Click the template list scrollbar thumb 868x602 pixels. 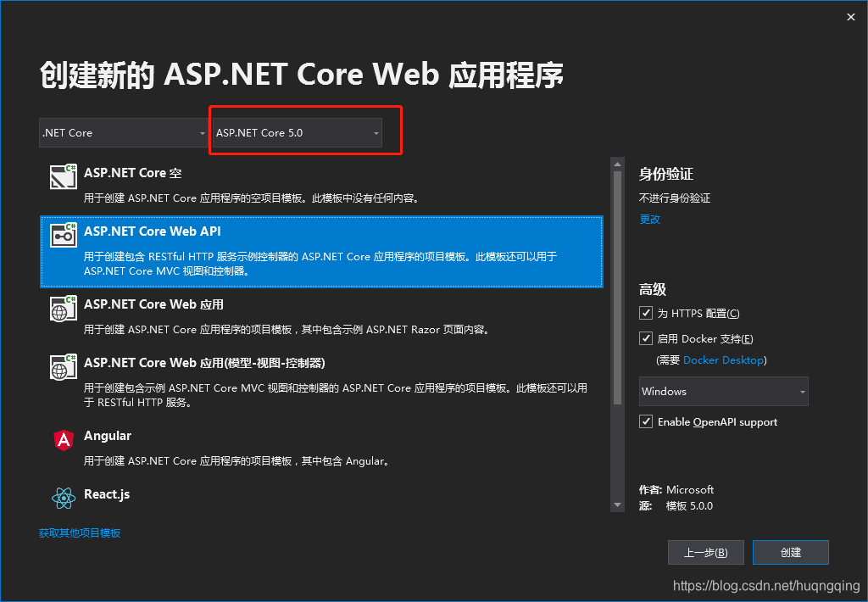617,287
